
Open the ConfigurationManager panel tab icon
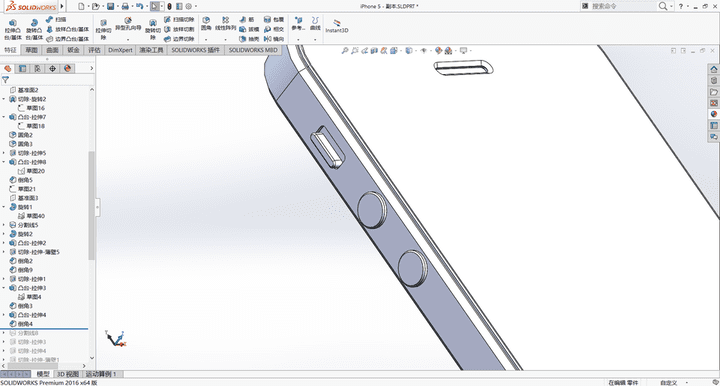click(37, 68)
